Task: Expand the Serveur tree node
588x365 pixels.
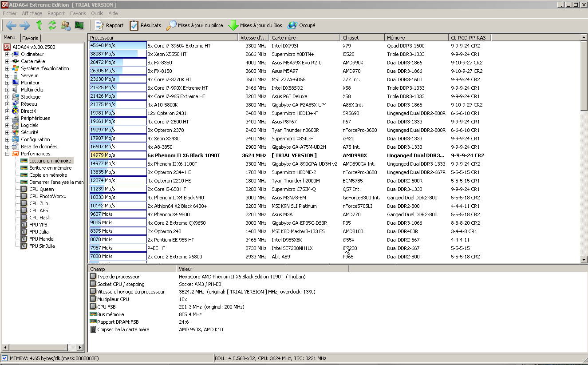Action: [x=7, y=75]
